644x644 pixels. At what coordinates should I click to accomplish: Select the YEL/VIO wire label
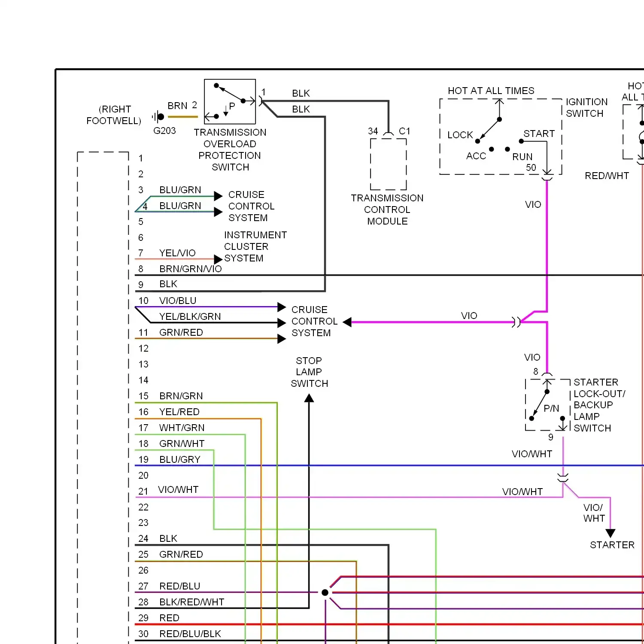coord(177,253)
